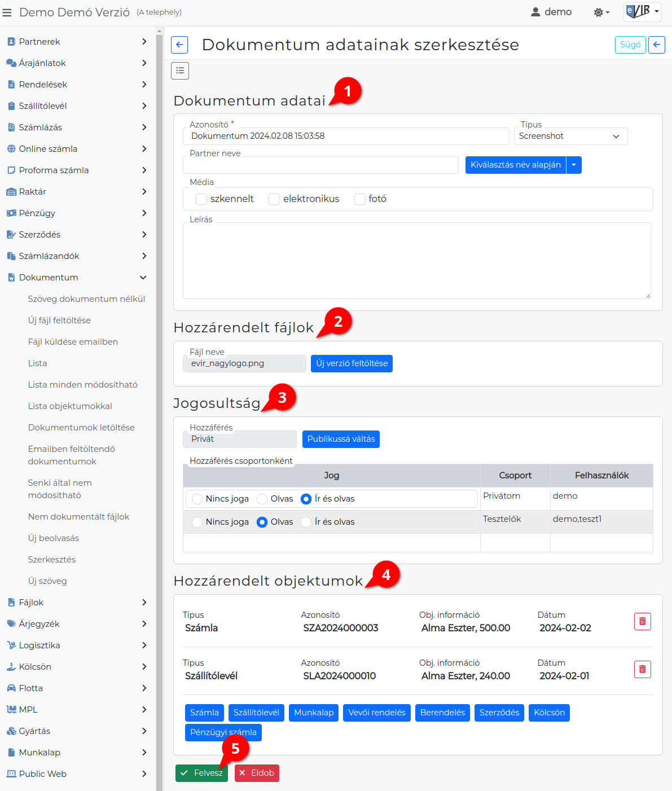Click back arrow left of page title
The width and height of the screenshot is (672, 791).
[179, 45]
